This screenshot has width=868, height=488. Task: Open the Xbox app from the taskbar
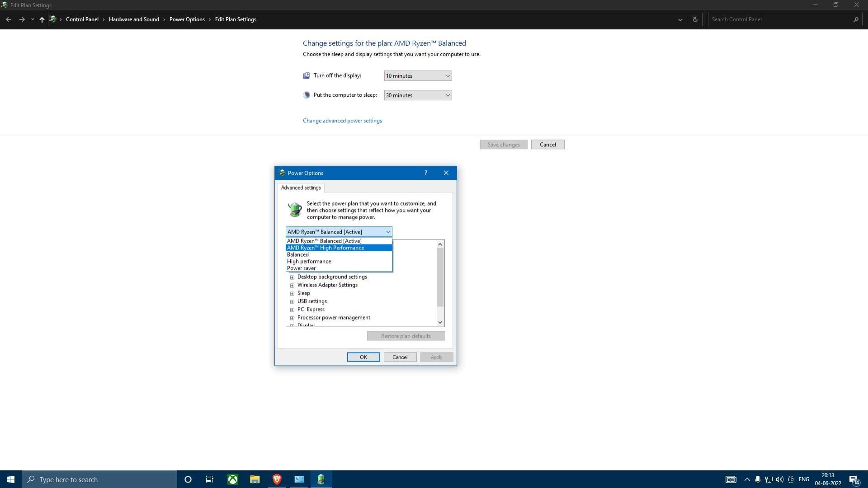(x=232, y=479)
